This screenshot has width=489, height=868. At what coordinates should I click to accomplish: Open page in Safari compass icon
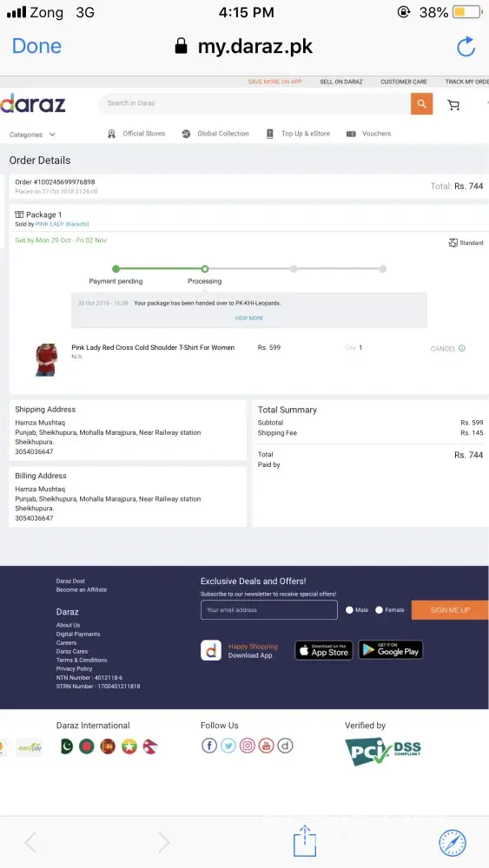pos(453,843)
